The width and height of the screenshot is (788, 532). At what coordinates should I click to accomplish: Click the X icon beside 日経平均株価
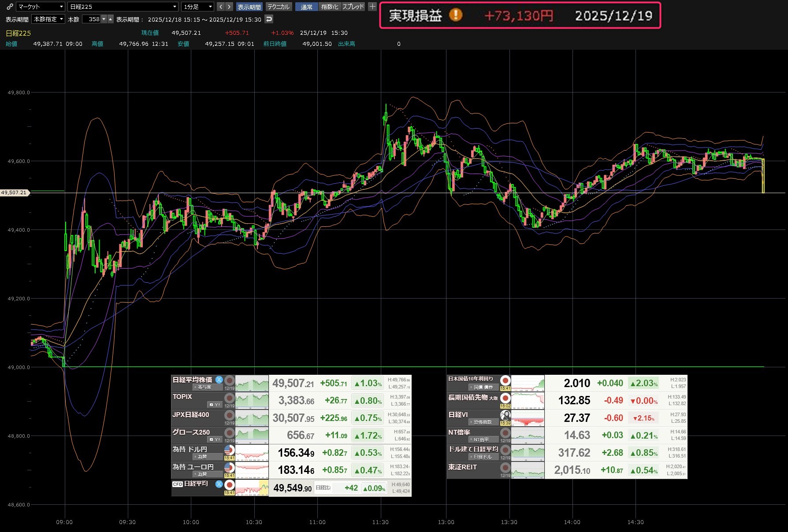click(x=219, y=380)
